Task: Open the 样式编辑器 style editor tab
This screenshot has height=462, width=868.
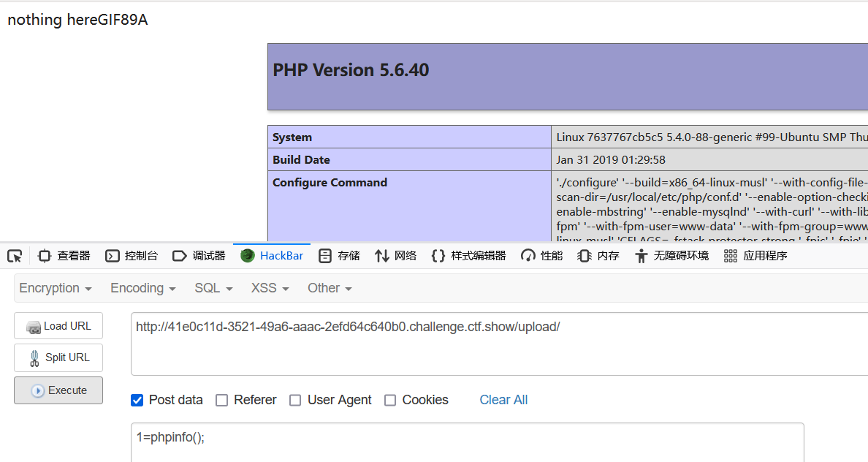Action: [468, 256]
